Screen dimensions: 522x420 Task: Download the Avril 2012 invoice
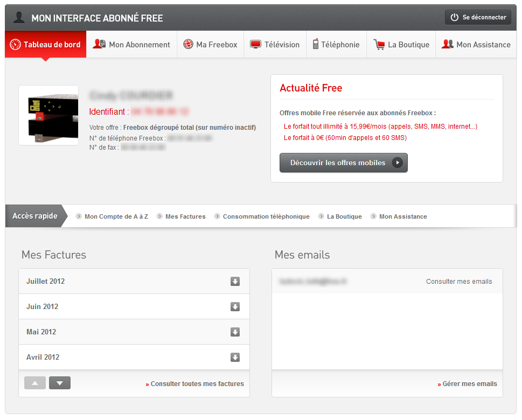pyautogui.click(x=235, y=358)
